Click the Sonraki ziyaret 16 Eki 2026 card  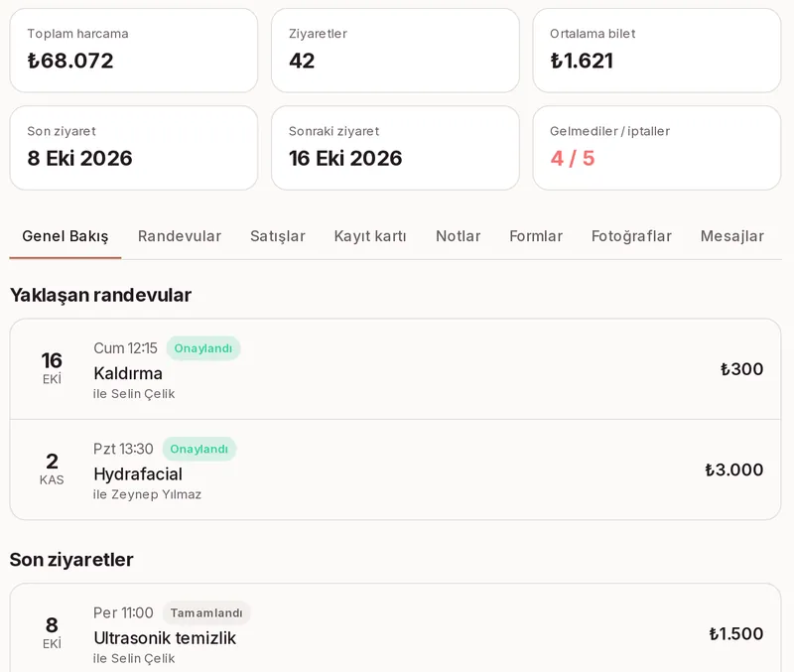click(x=395, y=148)
